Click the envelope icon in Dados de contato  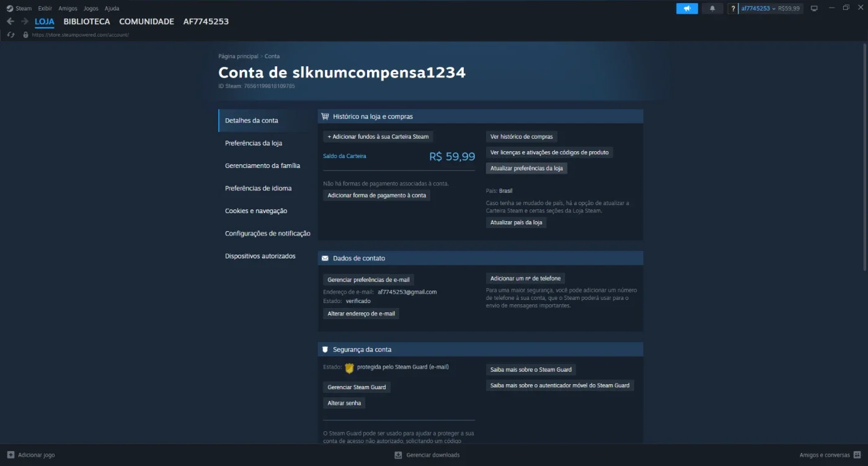click(325, 258)
